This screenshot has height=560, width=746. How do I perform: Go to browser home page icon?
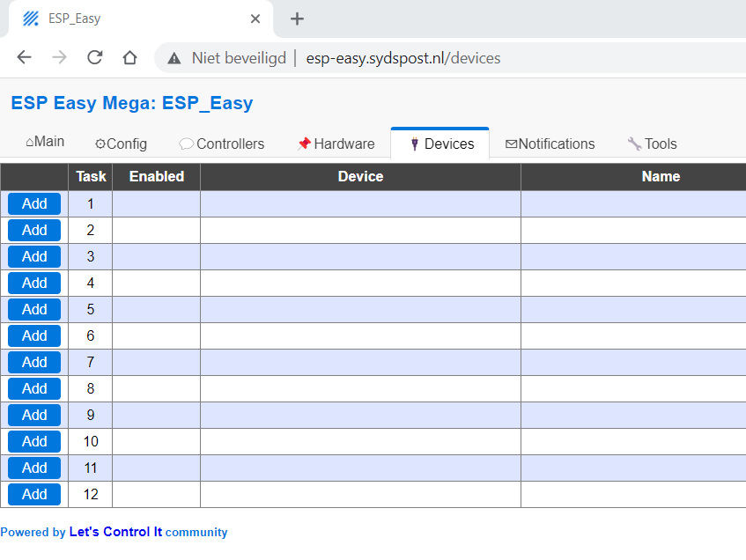click(x=129, y=57)
